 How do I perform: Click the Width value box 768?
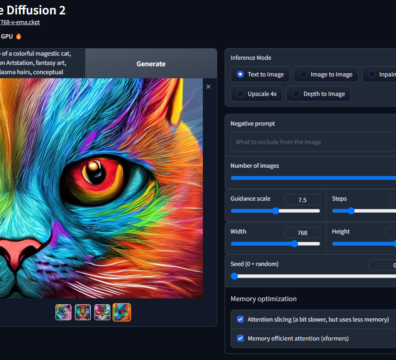[302, 233]
